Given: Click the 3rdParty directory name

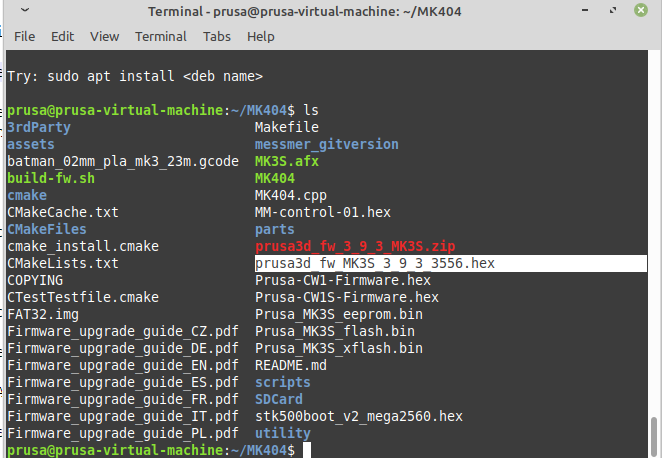Looking at the screenshot, I should click(39, 127).
